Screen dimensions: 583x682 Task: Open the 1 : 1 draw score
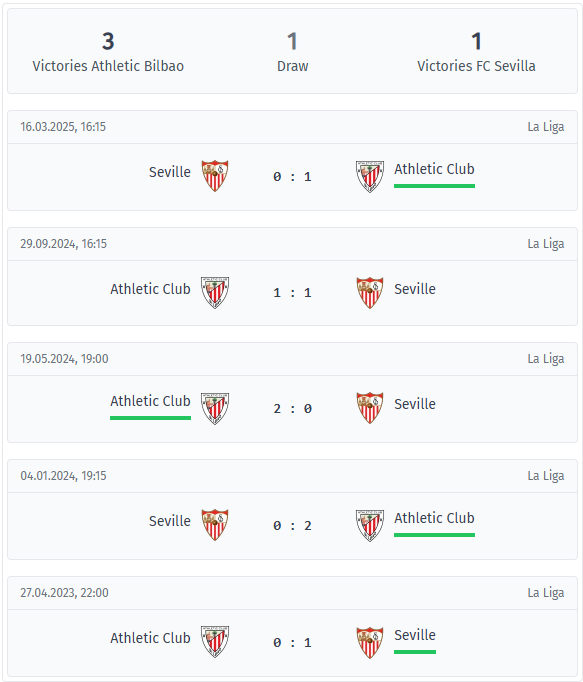point(292,293)
